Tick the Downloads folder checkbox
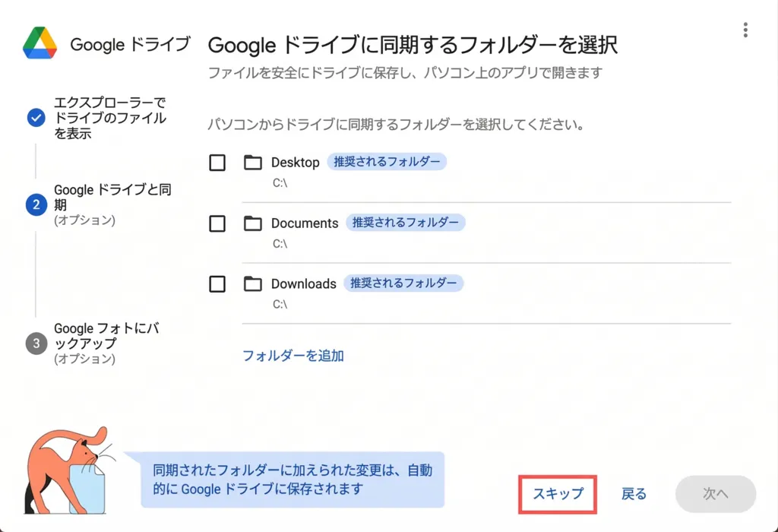 (x=217, y=284)
